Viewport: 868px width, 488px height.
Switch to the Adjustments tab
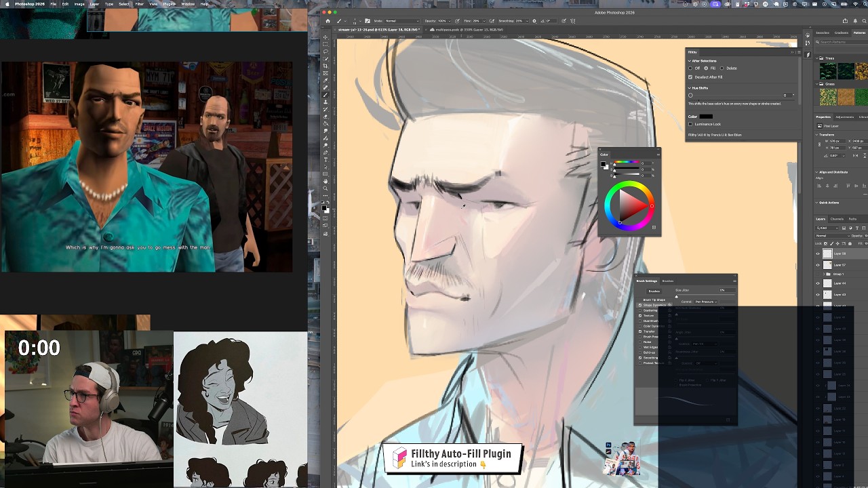coord(845,117)
